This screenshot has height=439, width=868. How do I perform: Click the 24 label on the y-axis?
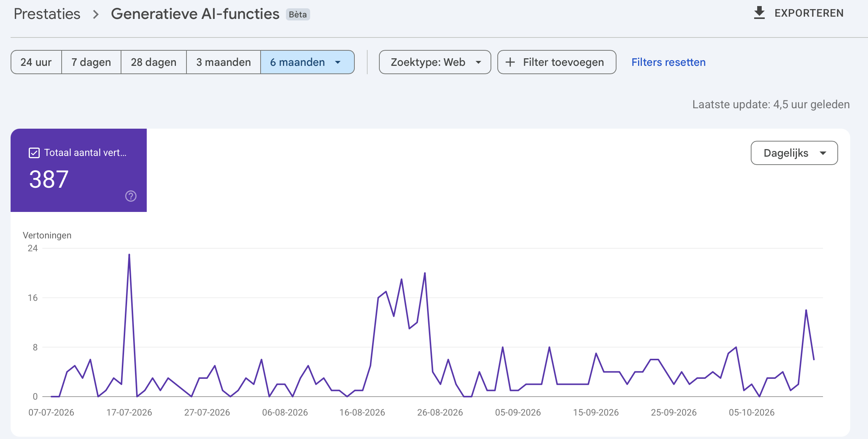click(x=33, y=248)
